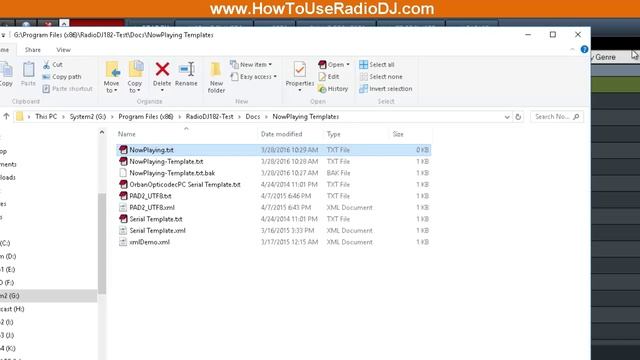The height and width of the screenshot is (360, 640).
Task: Click RadioDJ182-Test in the breadcrumb
Action: (209, 117)
